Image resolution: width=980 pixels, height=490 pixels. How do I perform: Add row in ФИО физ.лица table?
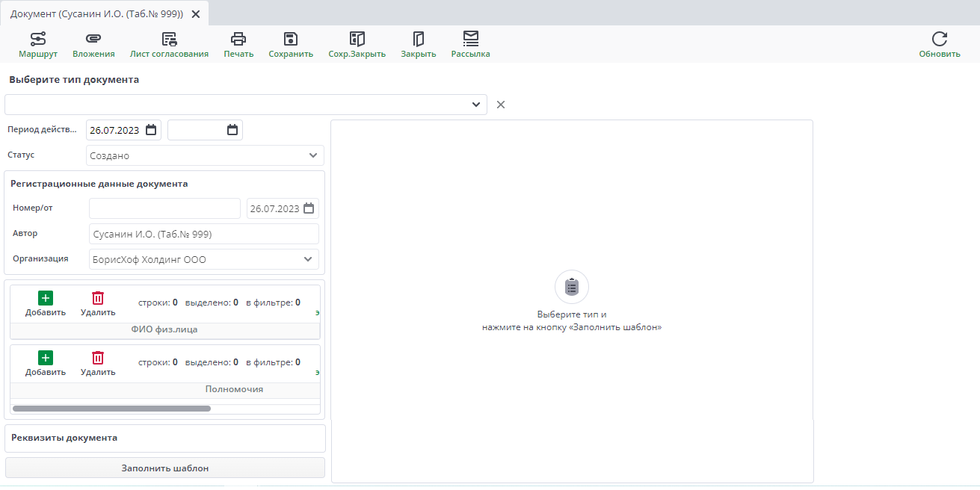[x=46, y=303]
